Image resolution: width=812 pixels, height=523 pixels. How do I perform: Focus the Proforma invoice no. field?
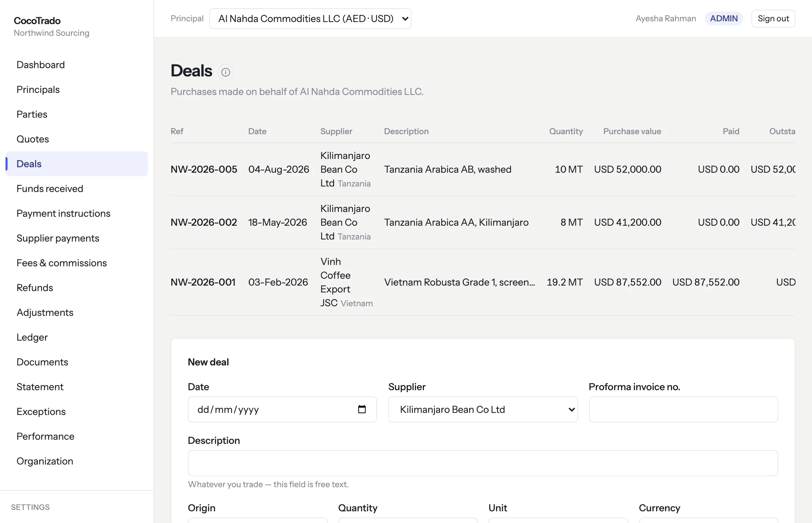[x=683, y=409]
